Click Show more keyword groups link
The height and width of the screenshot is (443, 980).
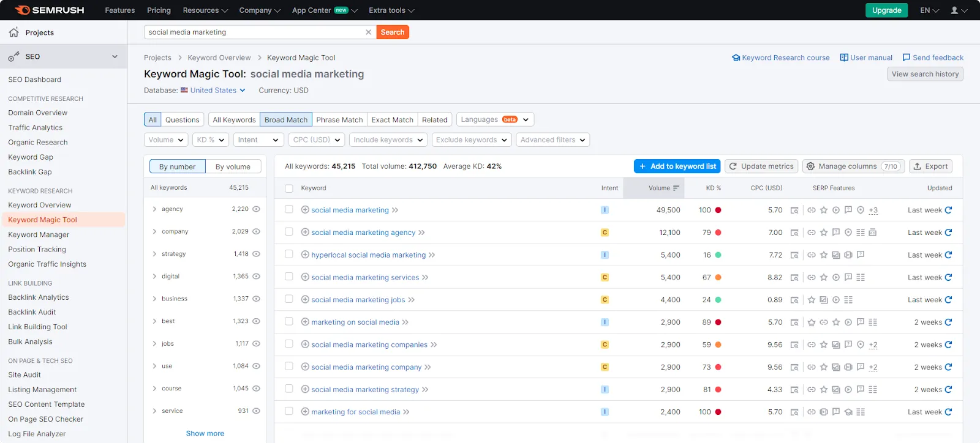(205, 433)
